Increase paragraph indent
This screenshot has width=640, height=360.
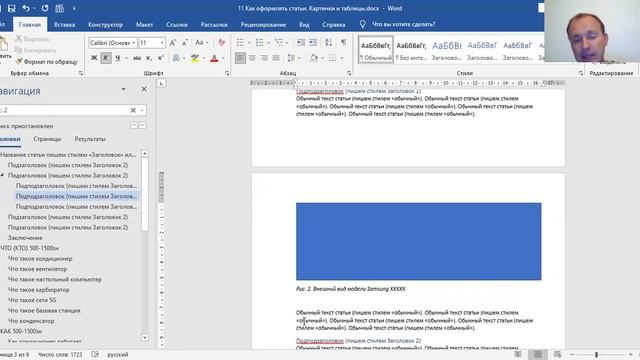coord(313,42)
